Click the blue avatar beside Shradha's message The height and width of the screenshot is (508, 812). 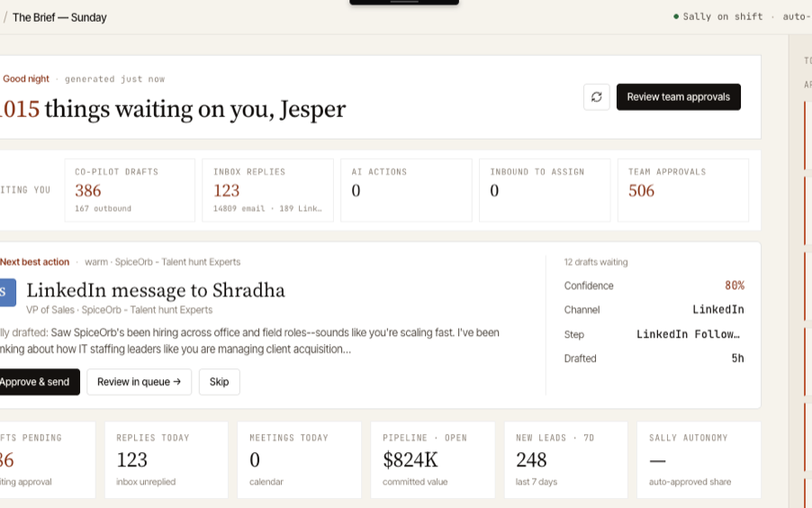[x=7, y=292]
